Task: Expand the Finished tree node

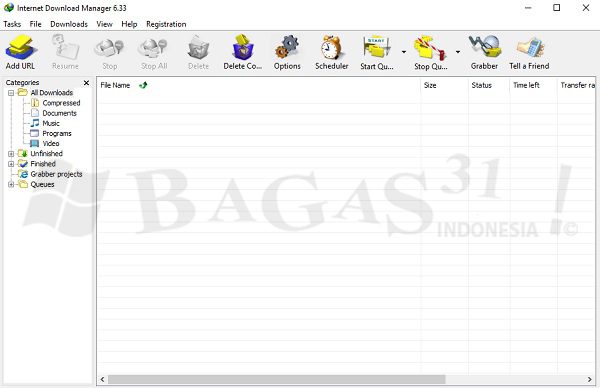Action: [11, 164]
